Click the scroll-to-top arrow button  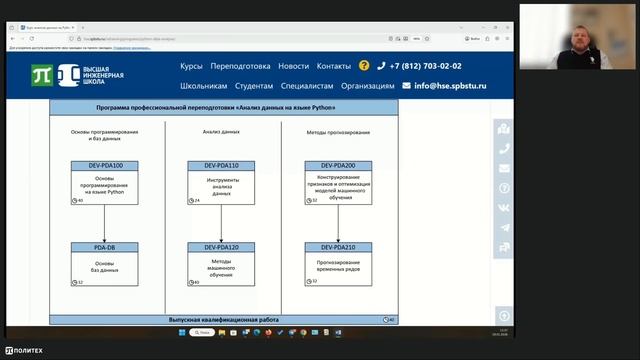coord(504,316)
